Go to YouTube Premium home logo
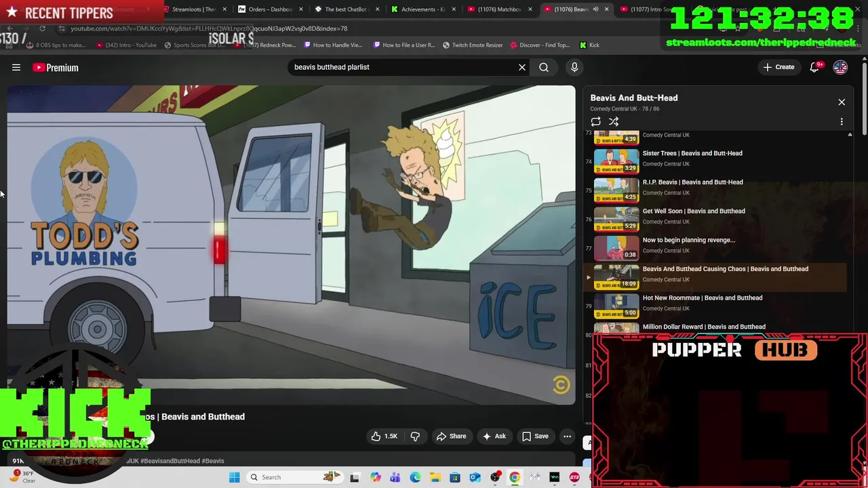The image size is (868, 488). pyautogui.click(x=56, y=68)
